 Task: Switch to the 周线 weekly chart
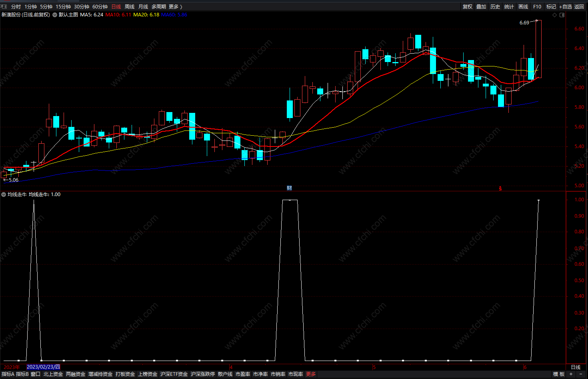click(x=130, y=6)
